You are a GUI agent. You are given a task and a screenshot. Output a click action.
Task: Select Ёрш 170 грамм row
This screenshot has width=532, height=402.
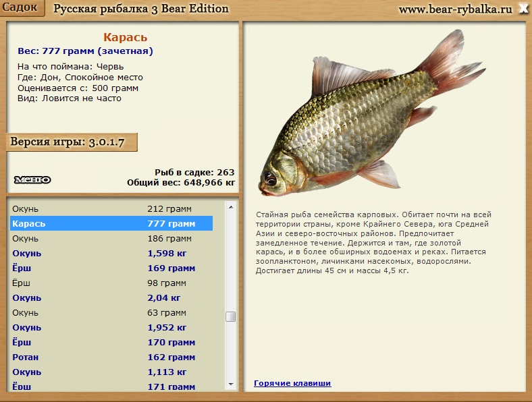coord(111,343)
